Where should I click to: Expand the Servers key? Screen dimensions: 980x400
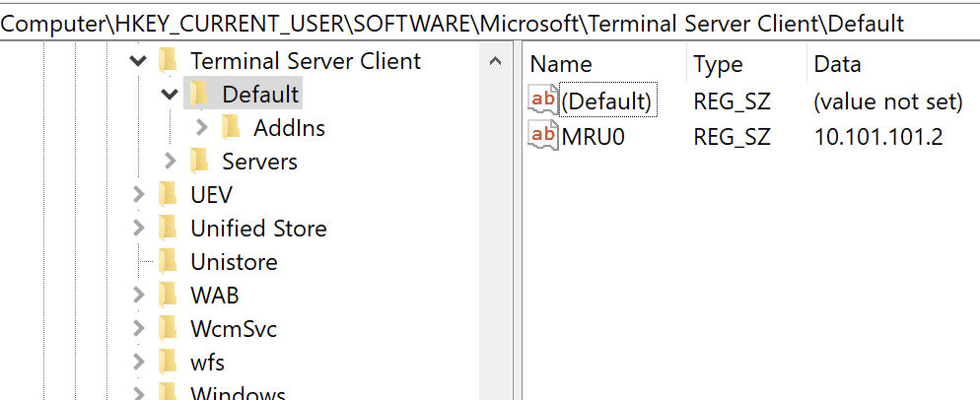coord(170,162)
